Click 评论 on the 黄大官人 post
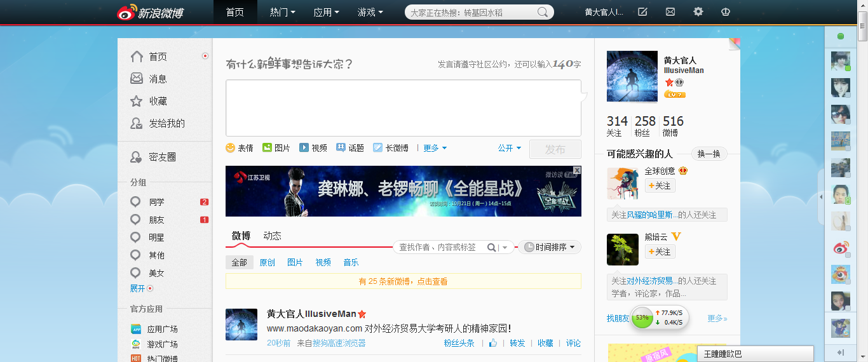The image size is (868, 362). 574,343
